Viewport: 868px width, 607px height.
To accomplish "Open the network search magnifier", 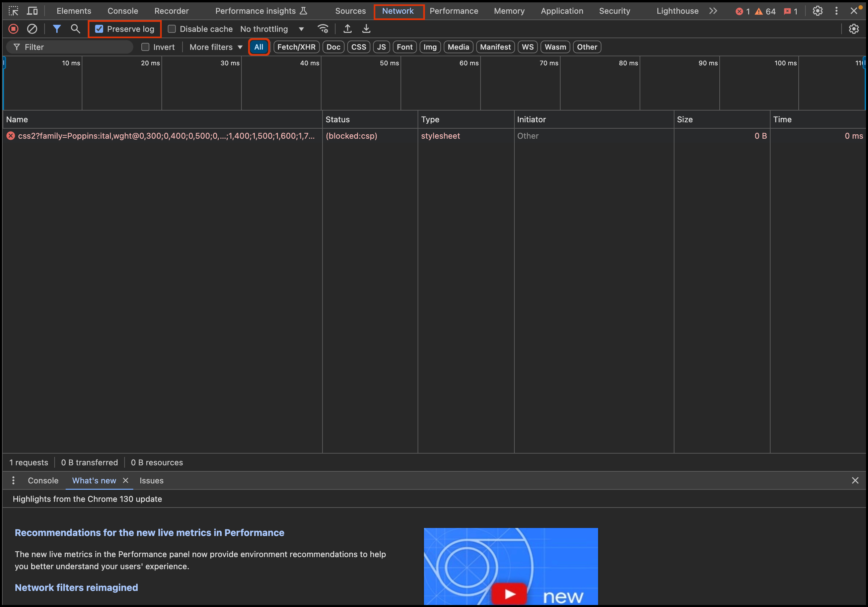I will click(75, 29).
